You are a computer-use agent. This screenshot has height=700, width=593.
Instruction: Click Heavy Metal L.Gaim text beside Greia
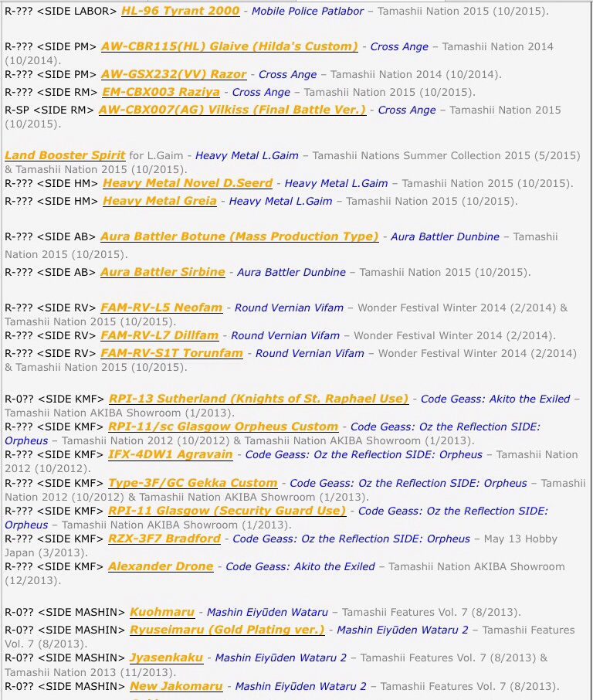[x=280, y=201]
